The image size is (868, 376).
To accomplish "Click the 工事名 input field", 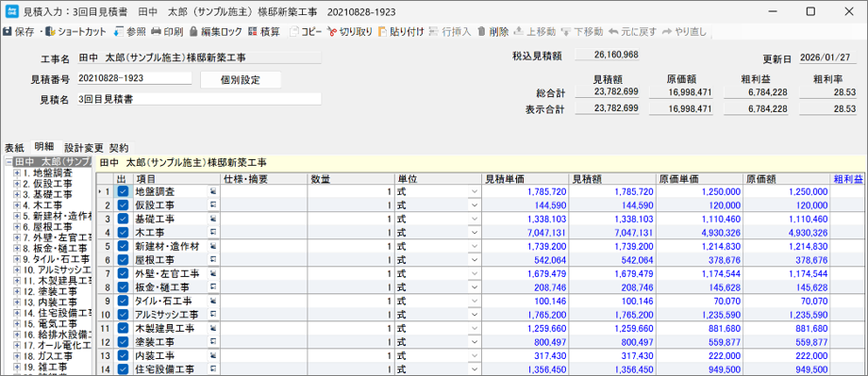I will [x=199, y=57].
